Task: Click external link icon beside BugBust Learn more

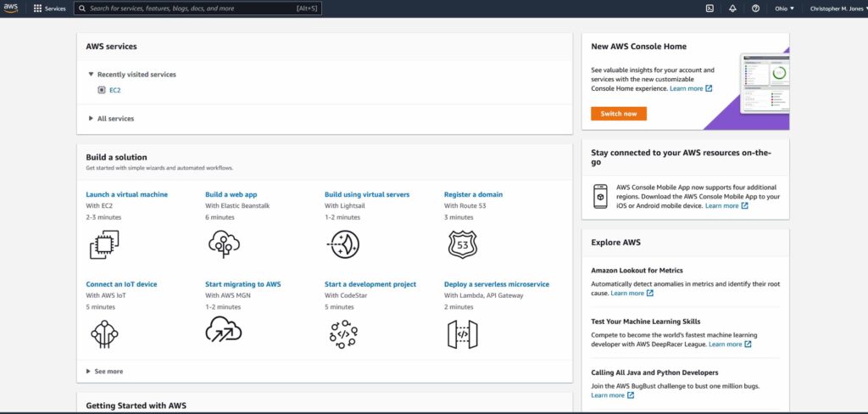Action: pos(630,395)
